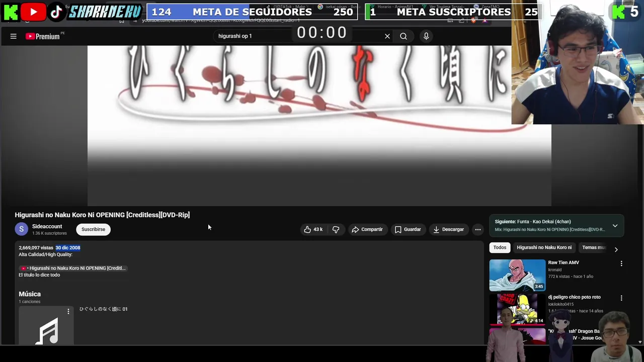Click the Música section heading
The width and height of the screenshot is (644, 362).
tap(30, 294)
